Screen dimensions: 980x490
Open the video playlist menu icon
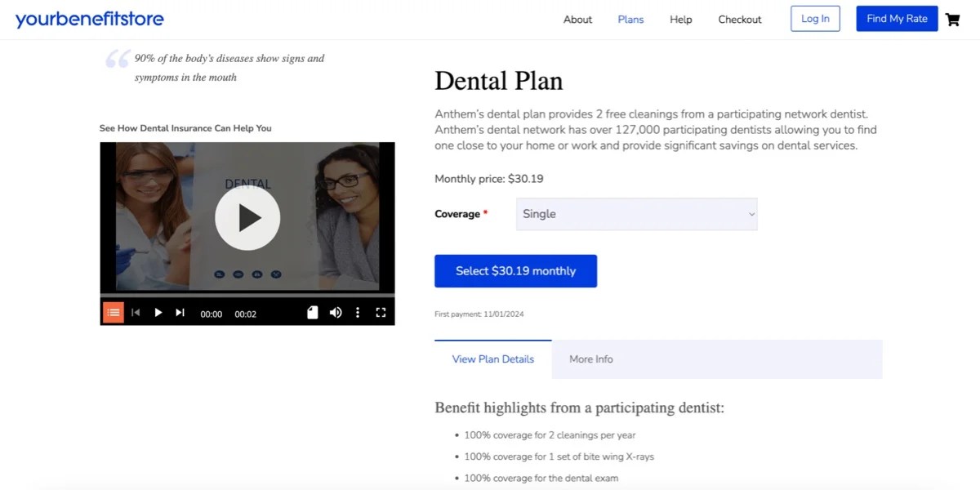tap(113, 312)
